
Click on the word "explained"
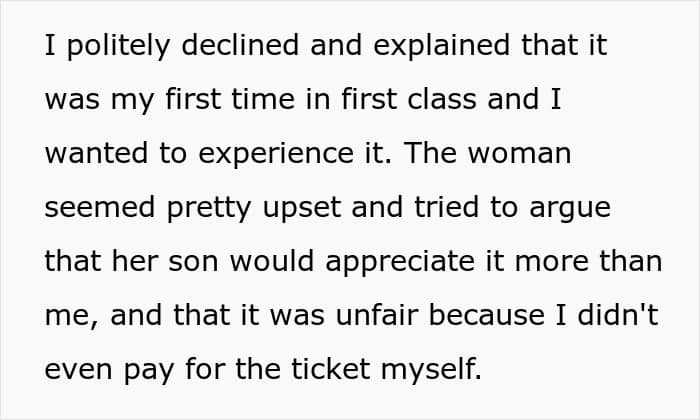tap(441, 46)
